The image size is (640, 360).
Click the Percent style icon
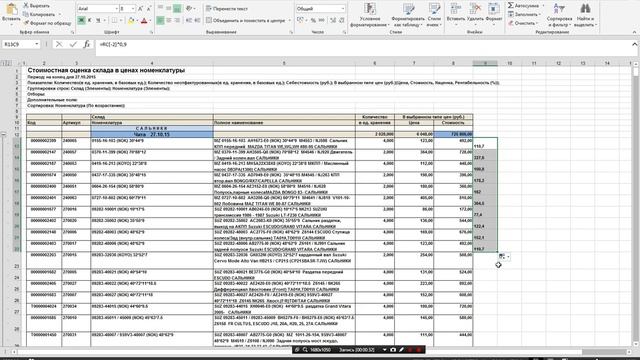pos(313,20)
